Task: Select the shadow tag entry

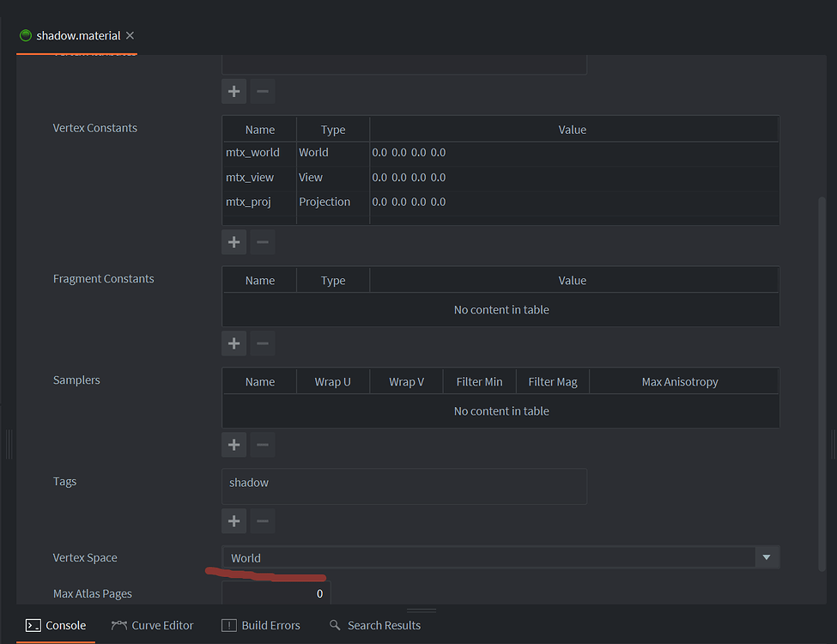Action: point(249,483)
